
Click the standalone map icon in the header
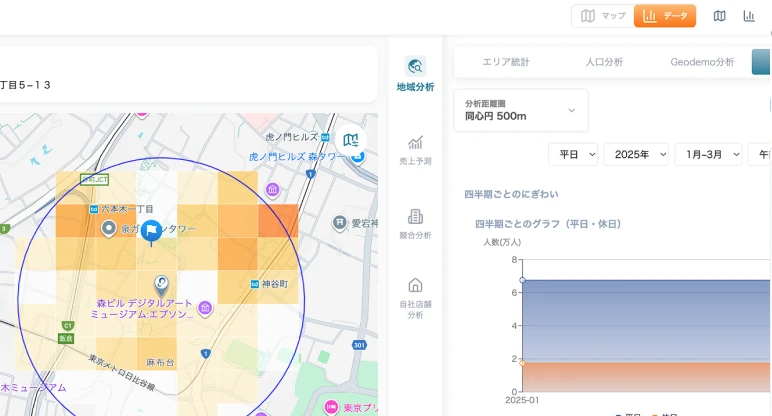(x=720, y=16)
